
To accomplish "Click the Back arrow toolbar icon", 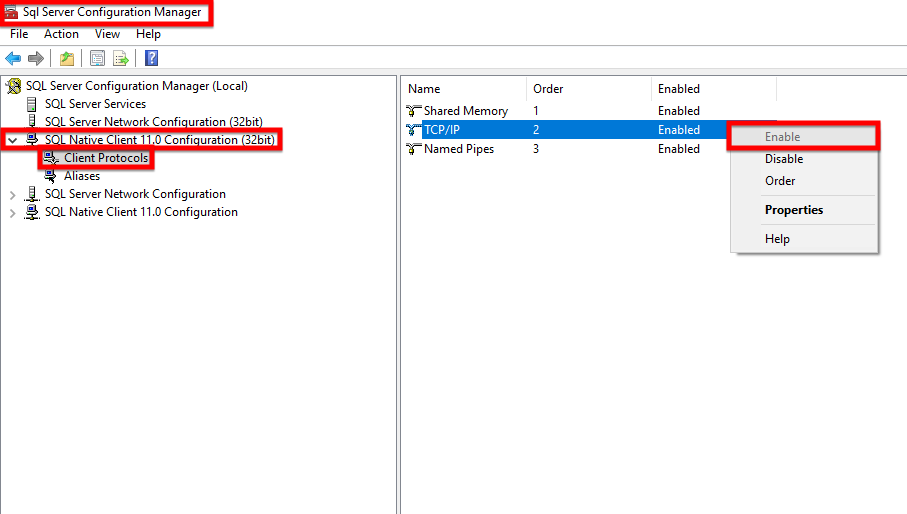I will coord(13,58).
